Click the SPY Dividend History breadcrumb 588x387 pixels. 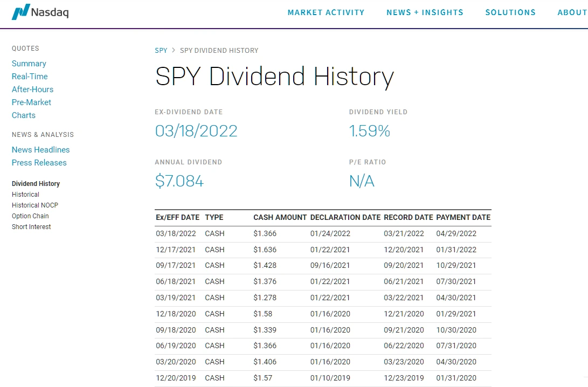pos(219,50)
